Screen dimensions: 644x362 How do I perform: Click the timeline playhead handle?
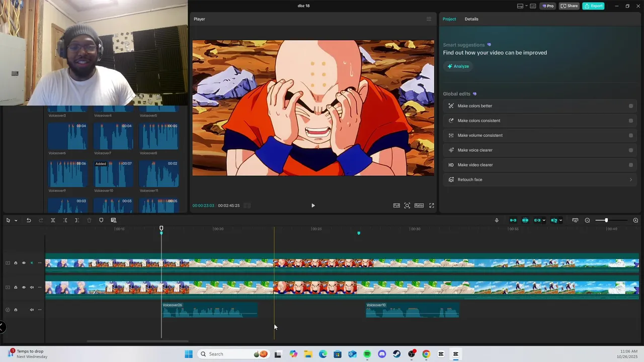162,229
